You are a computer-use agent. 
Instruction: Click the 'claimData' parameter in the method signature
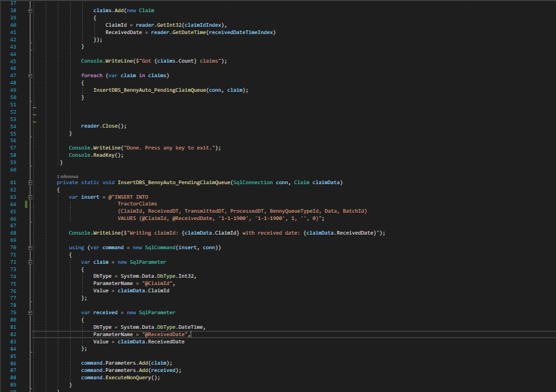(x=326, y=182)
